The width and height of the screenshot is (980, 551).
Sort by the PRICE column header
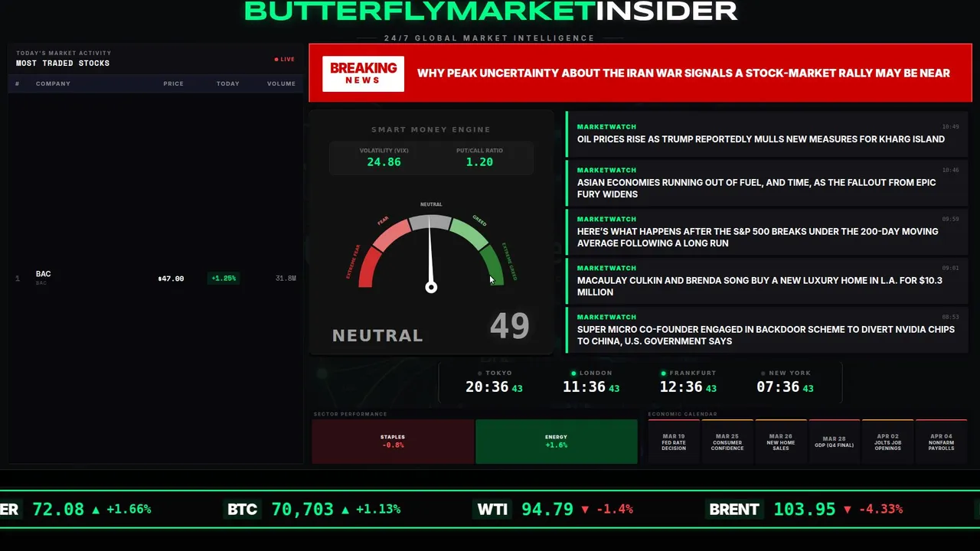pyautogui.click(x=173, y=83)
